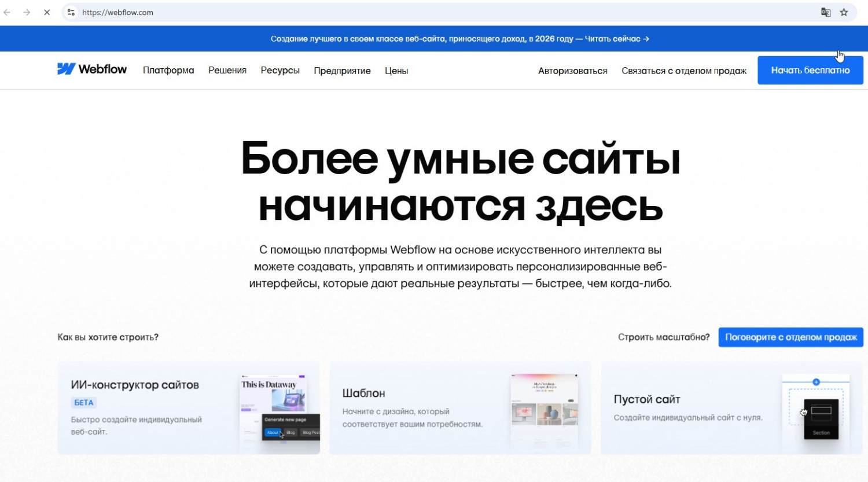The height and width of the screenshot is (482, 868).
Task: Click the browser forward arrow
Action: pyautogui.click(x=27, y=12)
